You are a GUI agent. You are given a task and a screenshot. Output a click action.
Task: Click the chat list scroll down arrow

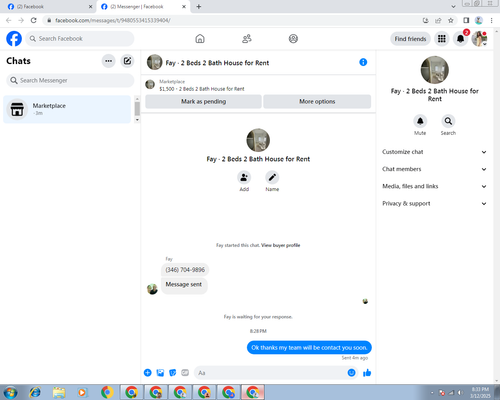pyautogui.click(x=137, y=120)
